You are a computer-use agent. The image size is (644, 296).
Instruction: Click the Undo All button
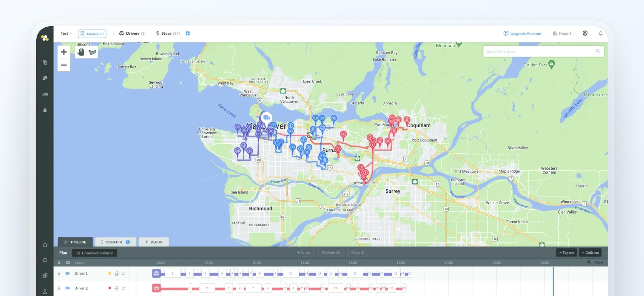[331, 253]
